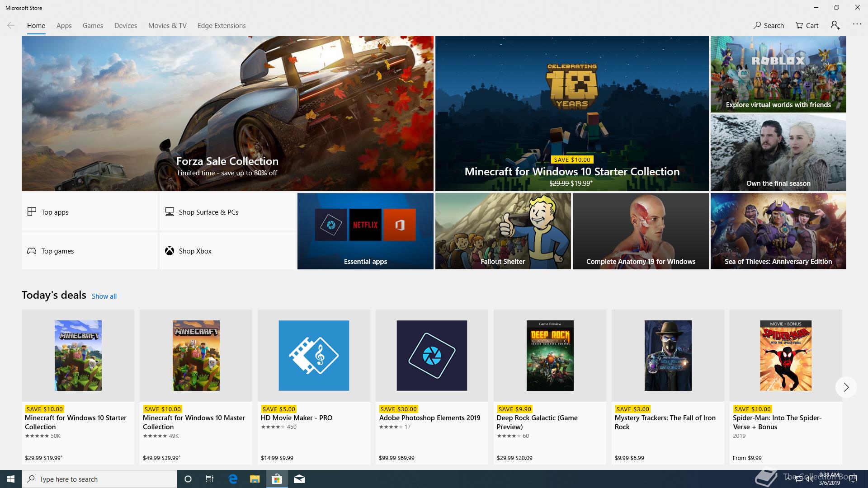Screen dimensions: 868x488
Task: Open the clock showing 3/6/2019
Action: point(829,479)
